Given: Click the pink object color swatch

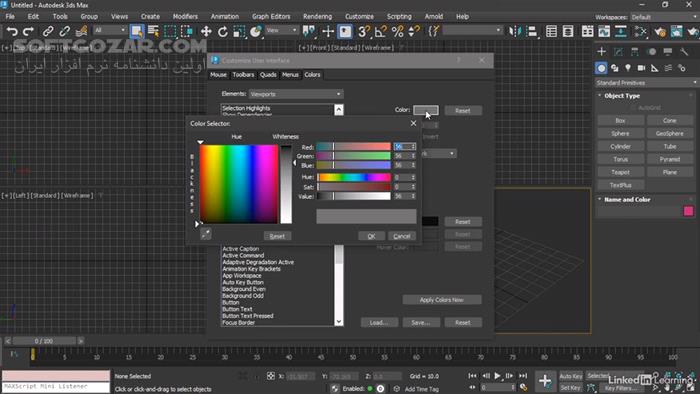Looking at the screenshot, I should (x=688, y=211).
